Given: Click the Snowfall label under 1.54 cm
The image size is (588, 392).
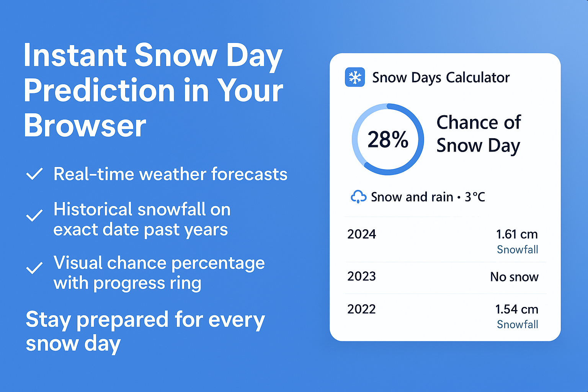Looking at the screenshot, I should [517, 325].
